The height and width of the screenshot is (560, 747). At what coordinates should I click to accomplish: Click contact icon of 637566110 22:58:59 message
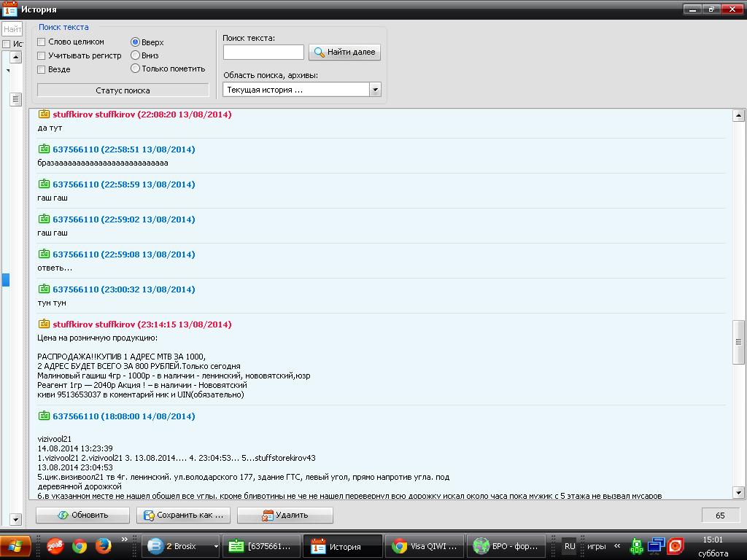coord(44,184)
